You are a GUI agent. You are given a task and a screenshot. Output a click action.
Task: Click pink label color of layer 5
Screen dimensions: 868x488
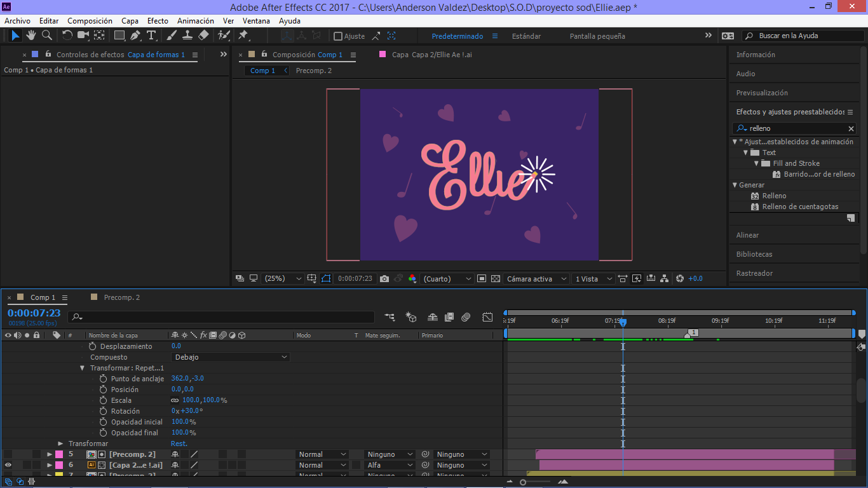click(59, 454)
